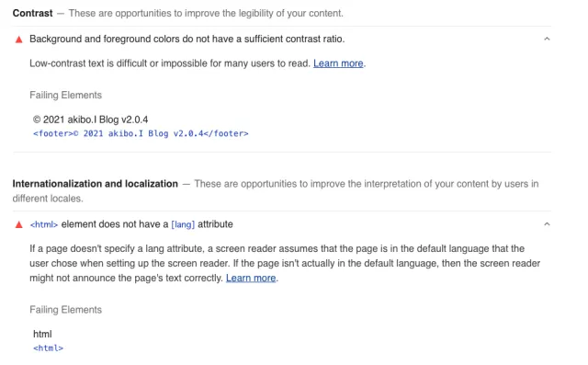Click red warning triangle beside html lang audit
The image size is (588, 365).
[18, 224]
